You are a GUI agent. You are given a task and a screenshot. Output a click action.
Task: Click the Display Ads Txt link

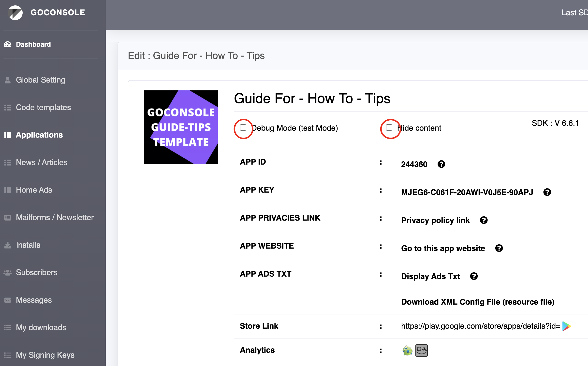(430, 276)
